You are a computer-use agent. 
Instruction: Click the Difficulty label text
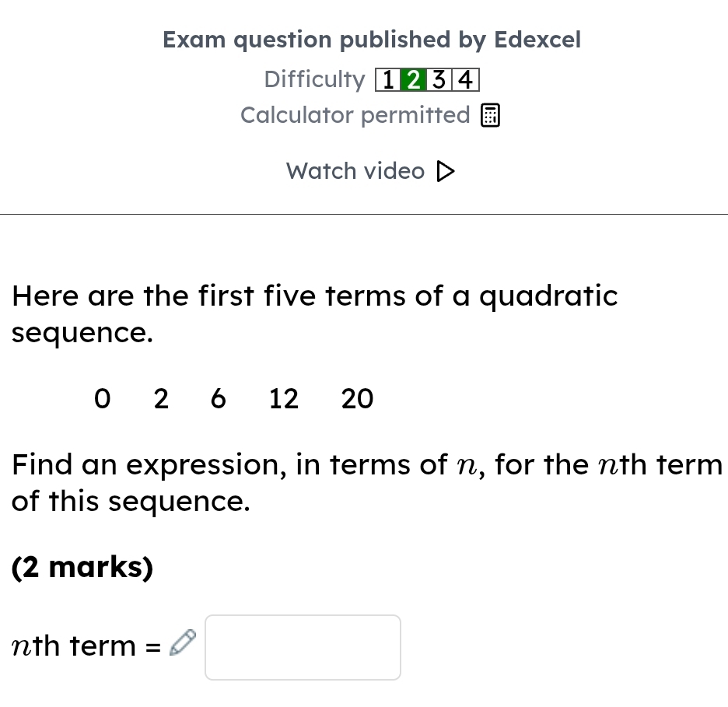(x=314, y=79)
